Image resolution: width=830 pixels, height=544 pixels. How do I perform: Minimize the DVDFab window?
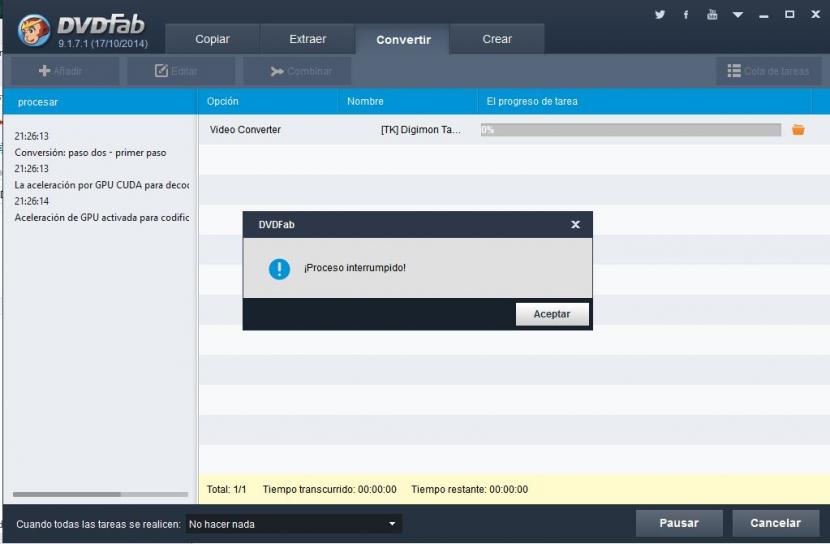click(763, 15)
